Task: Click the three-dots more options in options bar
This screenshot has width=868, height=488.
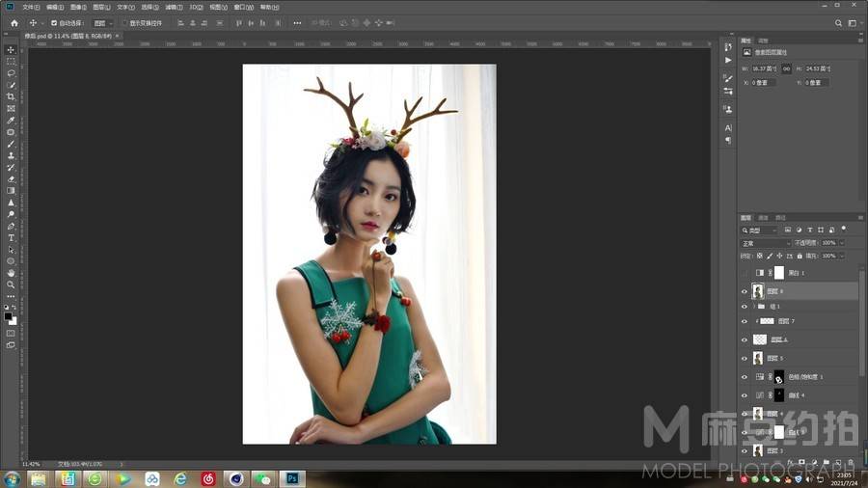Action: pos(297,23)
